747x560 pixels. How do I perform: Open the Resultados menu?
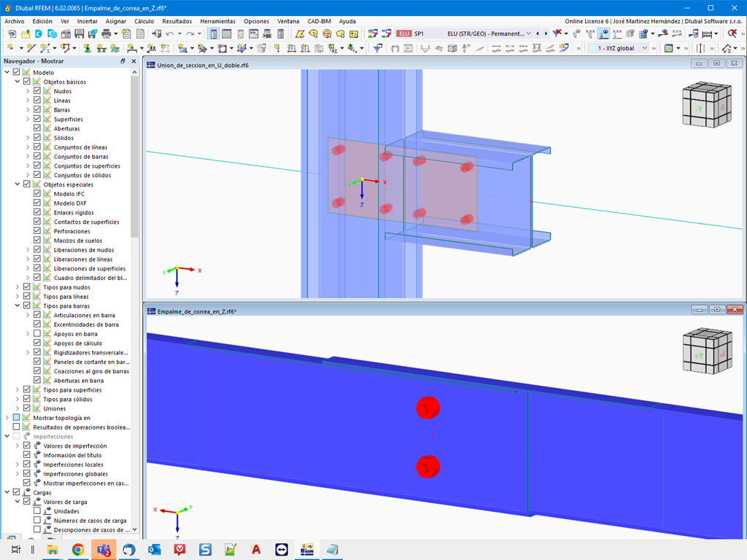click(x=177, y=21)
